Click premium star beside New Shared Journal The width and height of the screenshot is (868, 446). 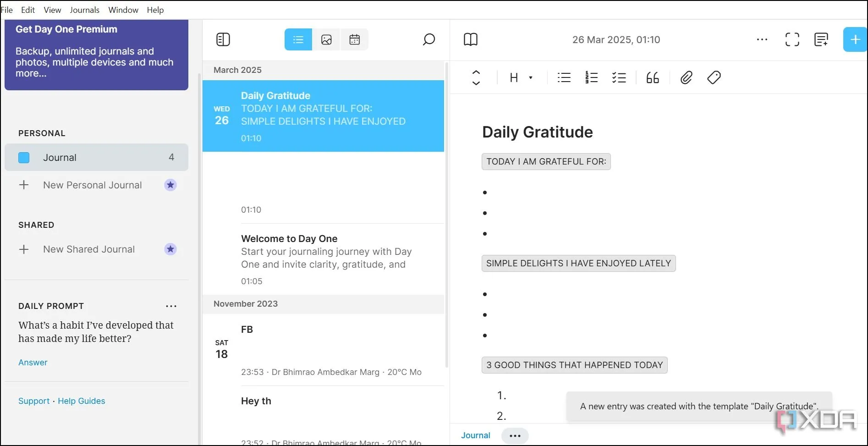click(170, 249)
